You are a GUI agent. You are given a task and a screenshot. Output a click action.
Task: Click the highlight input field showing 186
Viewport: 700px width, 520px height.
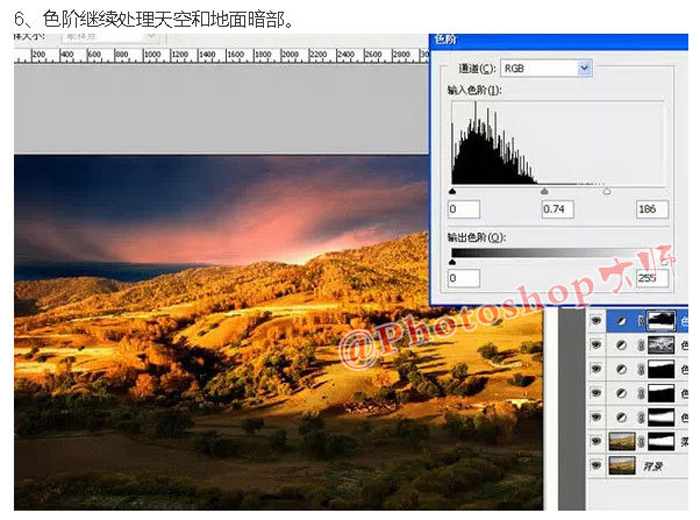click(651, 209)
